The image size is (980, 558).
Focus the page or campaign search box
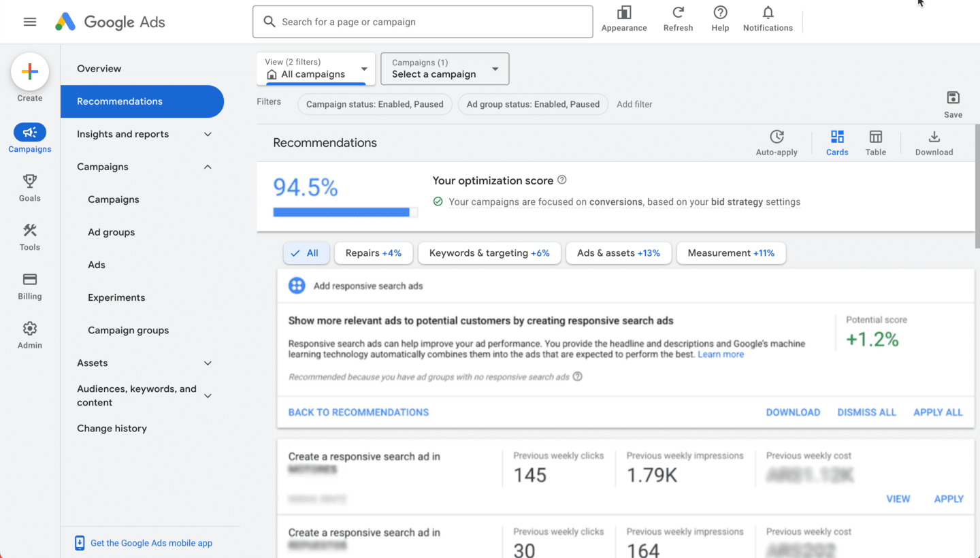click(423, 22)
